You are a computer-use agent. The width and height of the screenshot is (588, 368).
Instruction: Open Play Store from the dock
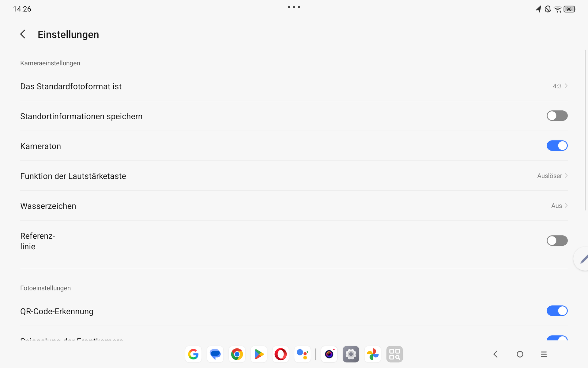259,354
